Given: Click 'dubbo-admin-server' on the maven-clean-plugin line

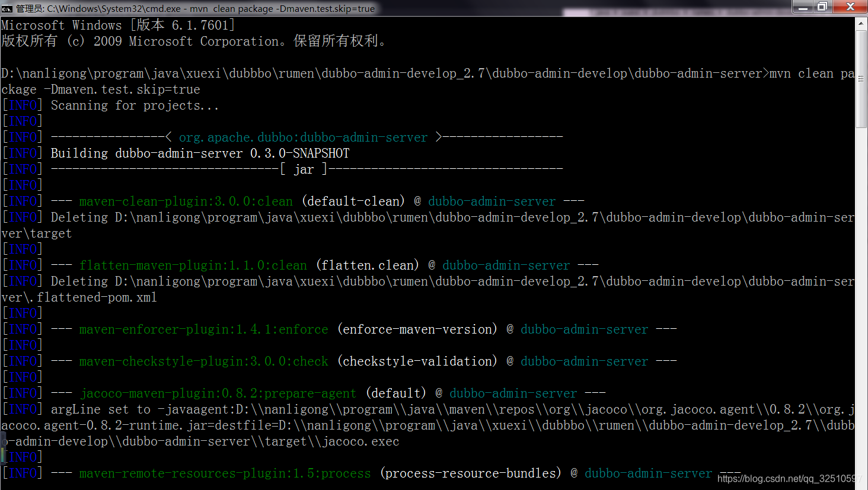Looking at the screenshot, I should 492,201.
